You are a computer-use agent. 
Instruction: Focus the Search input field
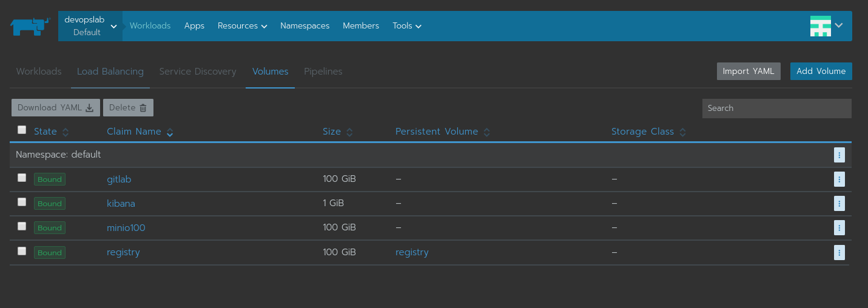(777, 109)
